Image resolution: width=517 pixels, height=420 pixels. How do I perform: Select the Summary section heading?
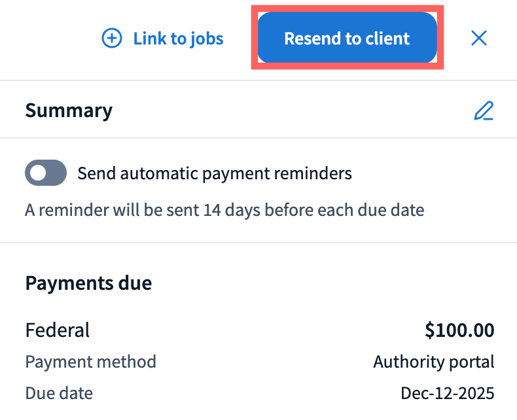[x=69, y=111]
